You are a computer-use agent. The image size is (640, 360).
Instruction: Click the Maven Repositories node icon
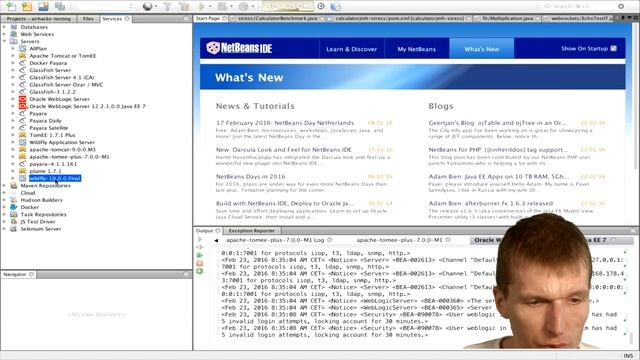[x=14, y=185]
